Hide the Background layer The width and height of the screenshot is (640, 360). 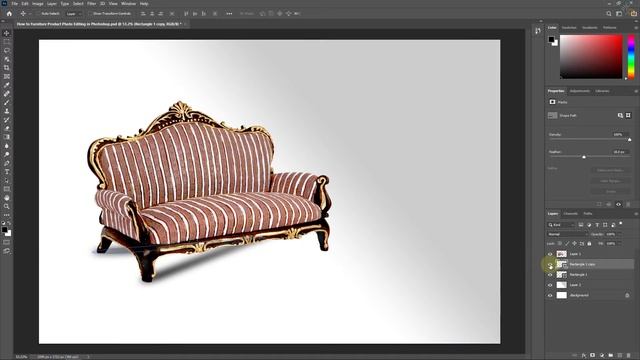550,295
